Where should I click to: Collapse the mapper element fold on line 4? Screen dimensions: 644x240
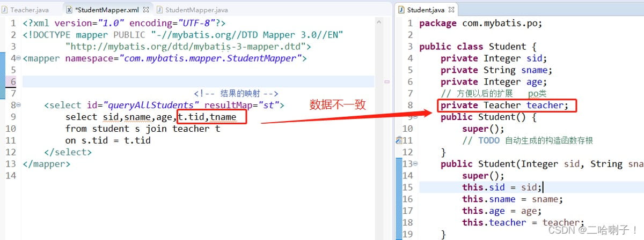point(19,58)
